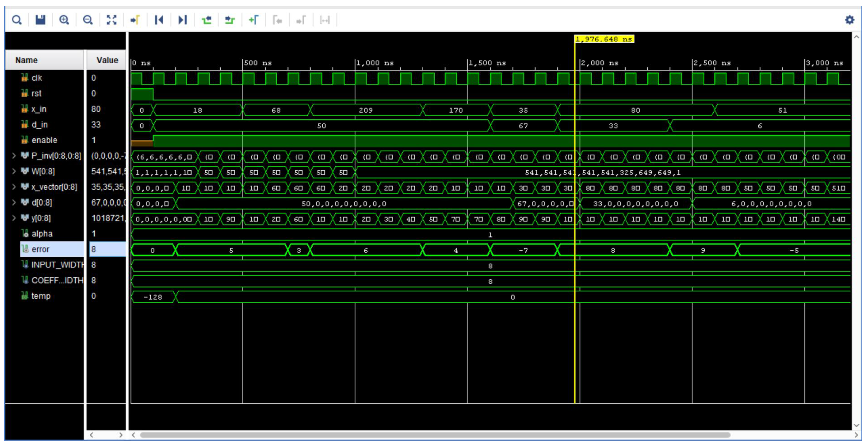Go to cursor toolbar icon
868x447 pixels.
(x=135, y=20)
